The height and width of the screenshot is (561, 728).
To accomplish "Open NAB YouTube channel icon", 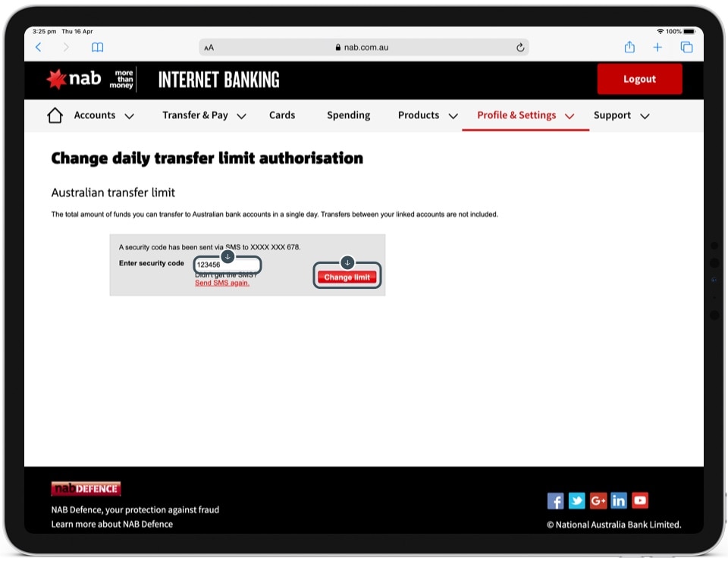I will [x=640, y=500].
